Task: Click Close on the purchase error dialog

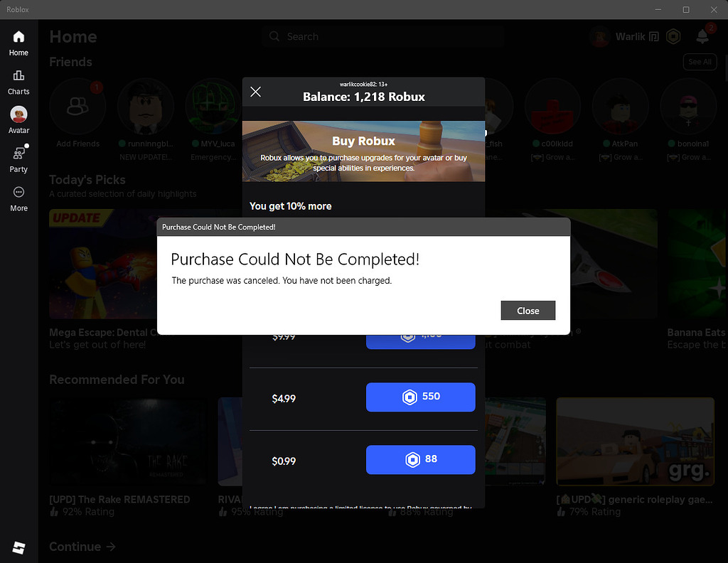Action: pyautogui.click(x=528, y=311)
